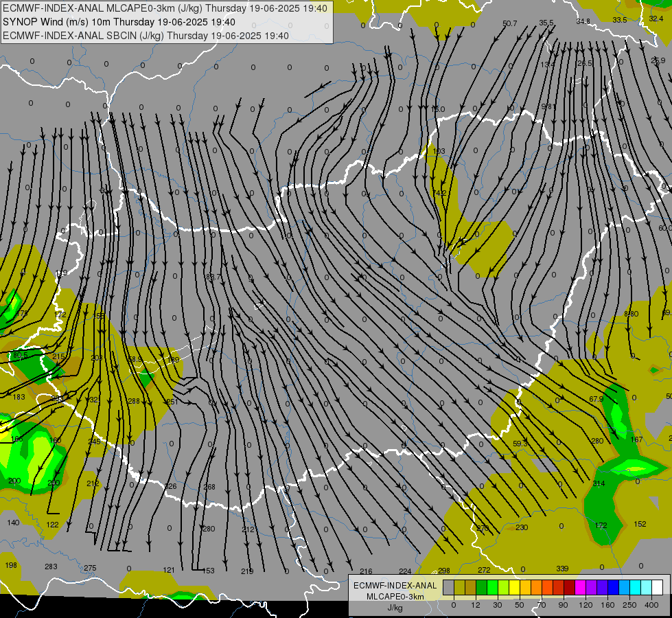Click the map value '251'
Viewport: 672px width, 618px height.
(x=172, y=402)
